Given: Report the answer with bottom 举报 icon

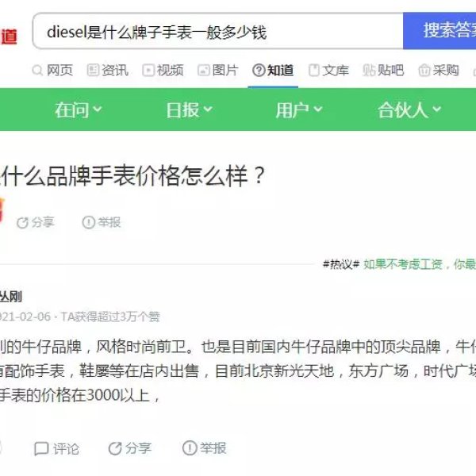Looking at the screenshot, I should (x=190, y=448).
